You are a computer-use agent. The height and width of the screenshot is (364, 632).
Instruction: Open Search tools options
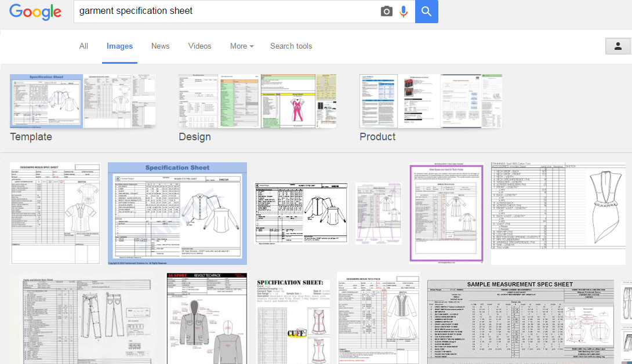(x=290, y=46)
